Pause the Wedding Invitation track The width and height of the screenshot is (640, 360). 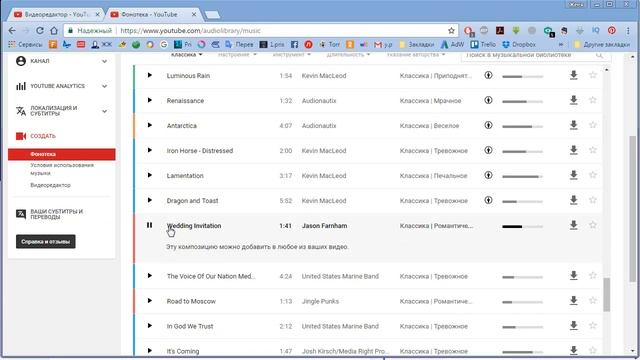coord(149,225)
